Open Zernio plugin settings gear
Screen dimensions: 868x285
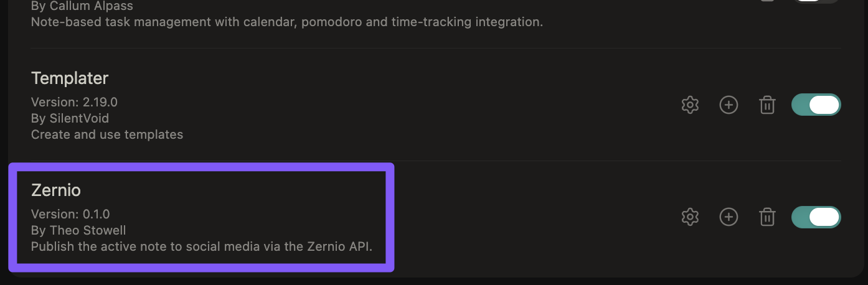pos(690,217)
